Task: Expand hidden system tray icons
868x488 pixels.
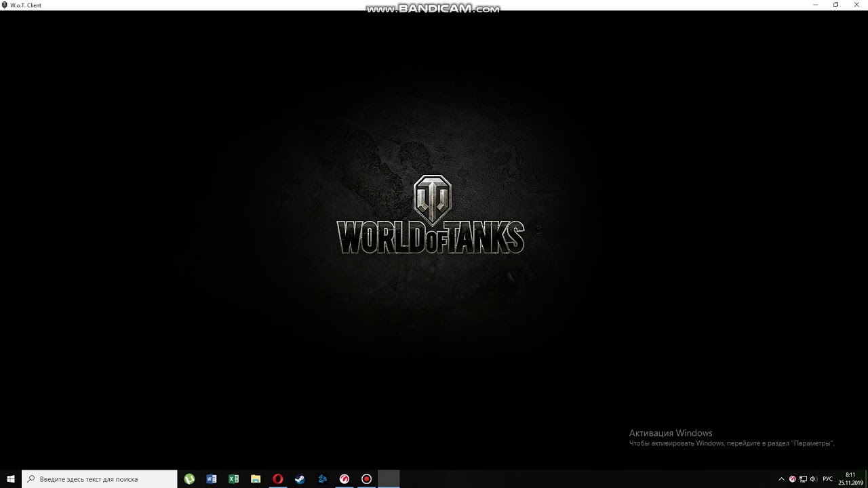Action: (x=781, y=479)
